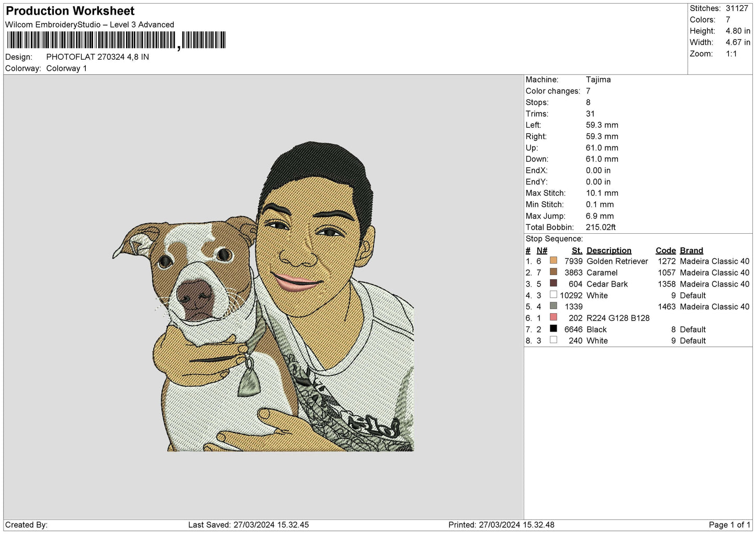Image resolution: width=756 pixels, height=534 pixels.
Task: Click the Caramel color swatch
Action: tap(553, 272)
